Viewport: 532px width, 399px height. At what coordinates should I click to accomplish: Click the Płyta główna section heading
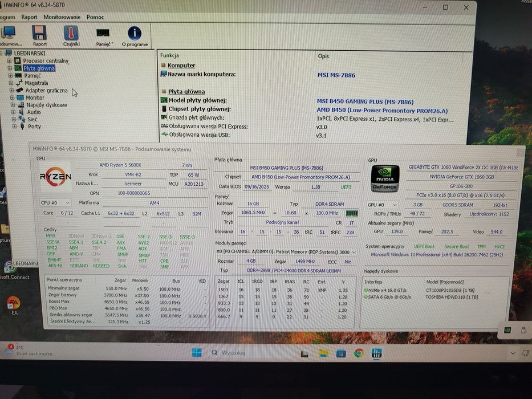pos(186,91)
